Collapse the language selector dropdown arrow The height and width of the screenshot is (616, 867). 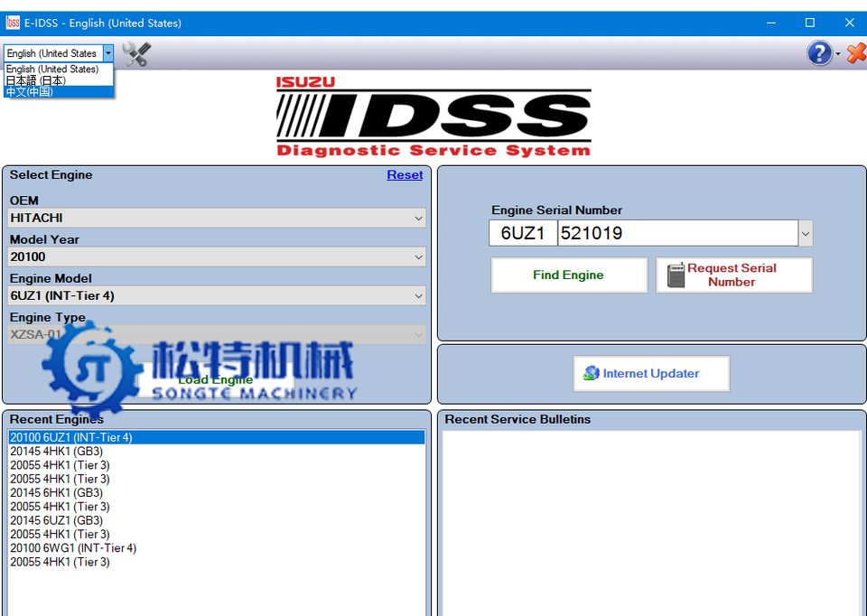pos(108,53)
